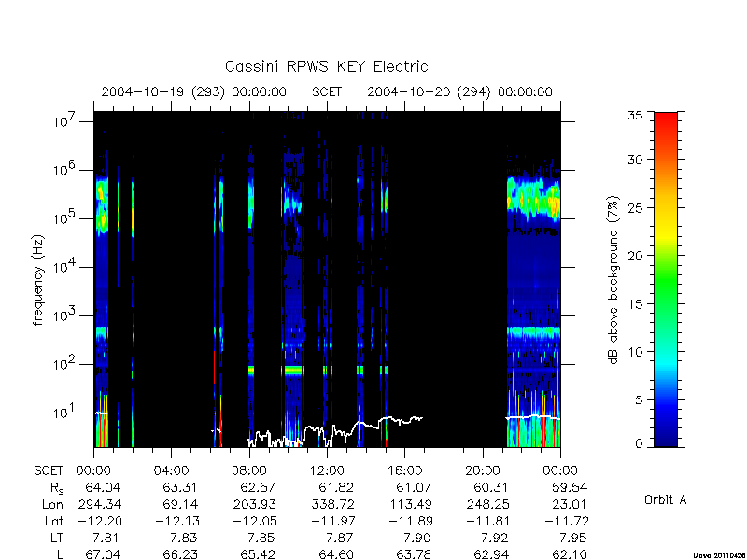Click the 'dB above background (7%)' label
This screenshot has width=747, height=560.
click(x=613, y=280)
